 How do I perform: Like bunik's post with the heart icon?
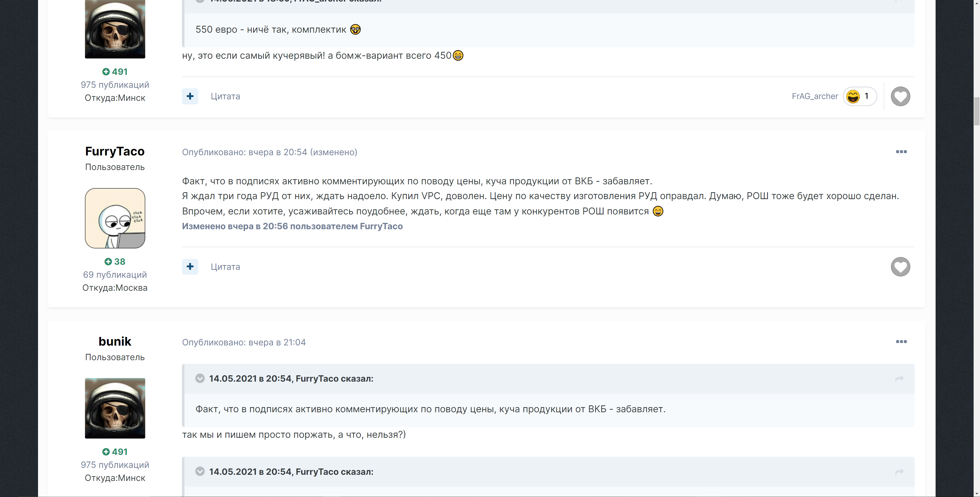pyautogui.click(x=900, y=96)
